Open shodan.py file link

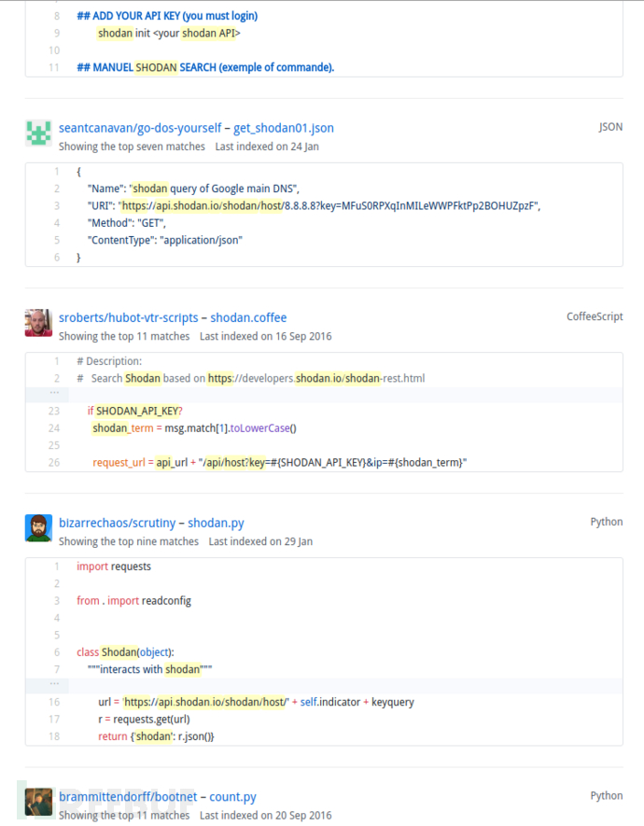tap(216, 523)
